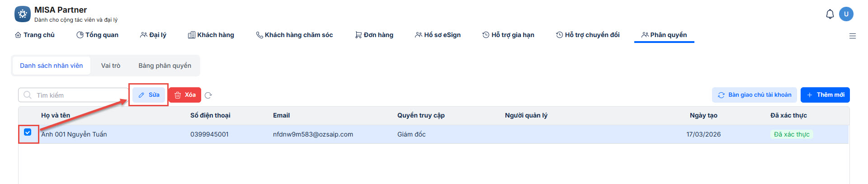Click Bàn giao chủ tài khoản

coord(755,95)
